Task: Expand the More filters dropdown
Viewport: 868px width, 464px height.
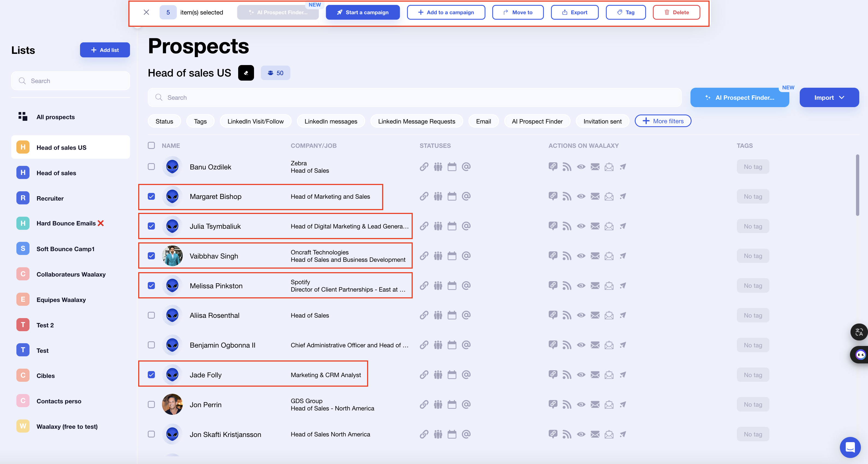Action: (x=663, y=121)
